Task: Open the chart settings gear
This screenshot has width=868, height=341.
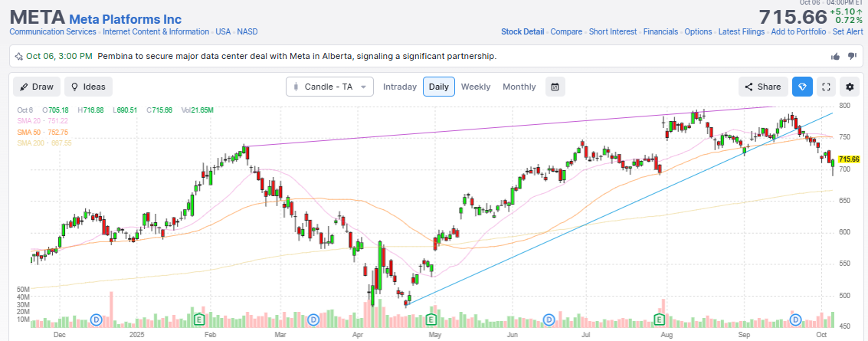Action: [x=850, y=87]
